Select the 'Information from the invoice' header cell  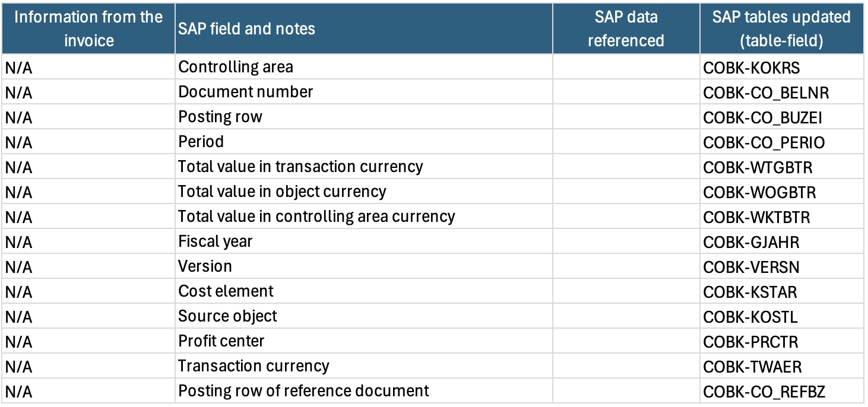click(x=88, y=28)
